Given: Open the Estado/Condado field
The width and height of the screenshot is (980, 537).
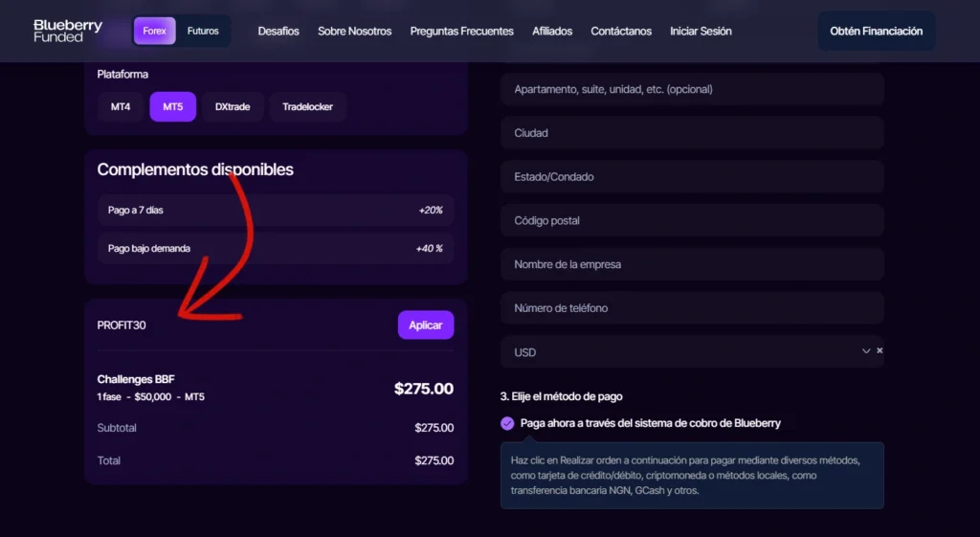Looking at the screenshot, I should click(691, 177).
